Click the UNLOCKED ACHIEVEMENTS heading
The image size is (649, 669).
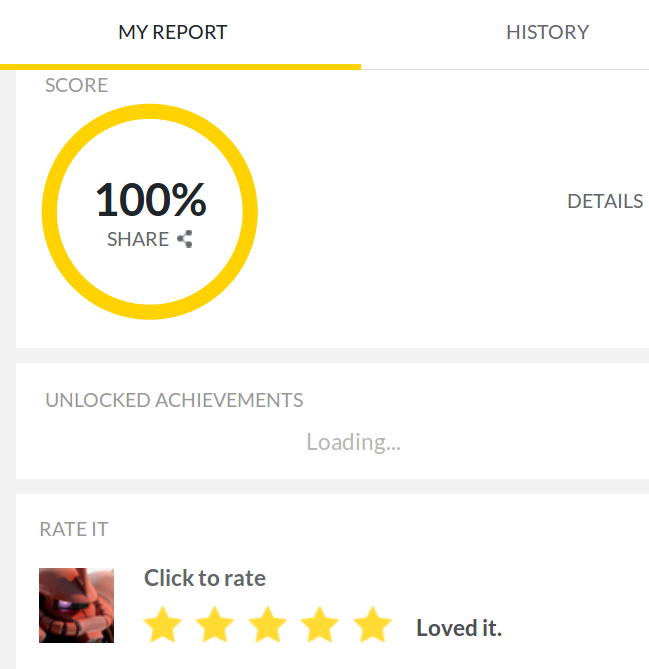pyautogui.click(x=174, y=401)
